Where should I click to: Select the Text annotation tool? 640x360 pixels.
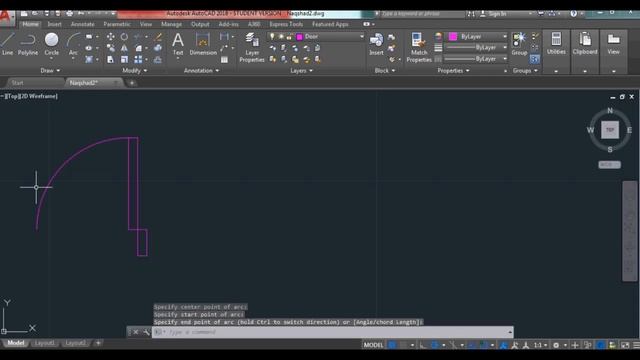[x=178, y=44]
